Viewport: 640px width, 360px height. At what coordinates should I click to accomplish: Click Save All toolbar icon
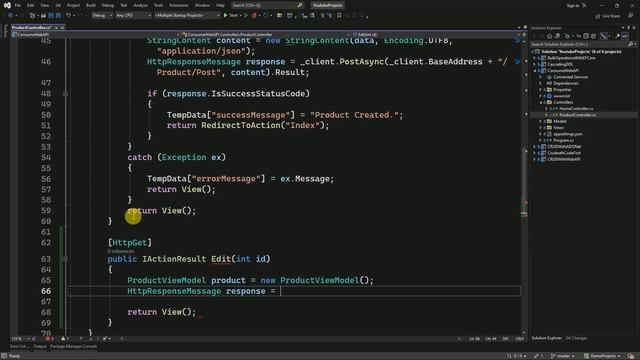(58, 16)
